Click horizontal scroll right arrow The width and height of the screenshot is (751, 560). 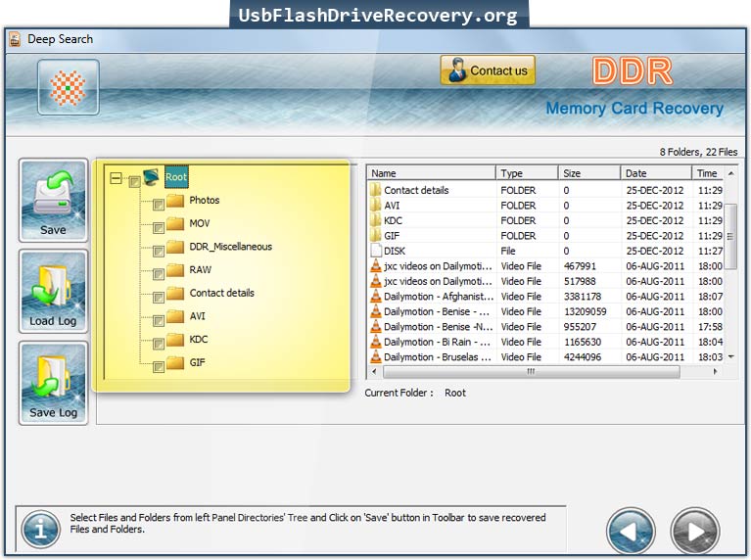click(x=715, y=371)
